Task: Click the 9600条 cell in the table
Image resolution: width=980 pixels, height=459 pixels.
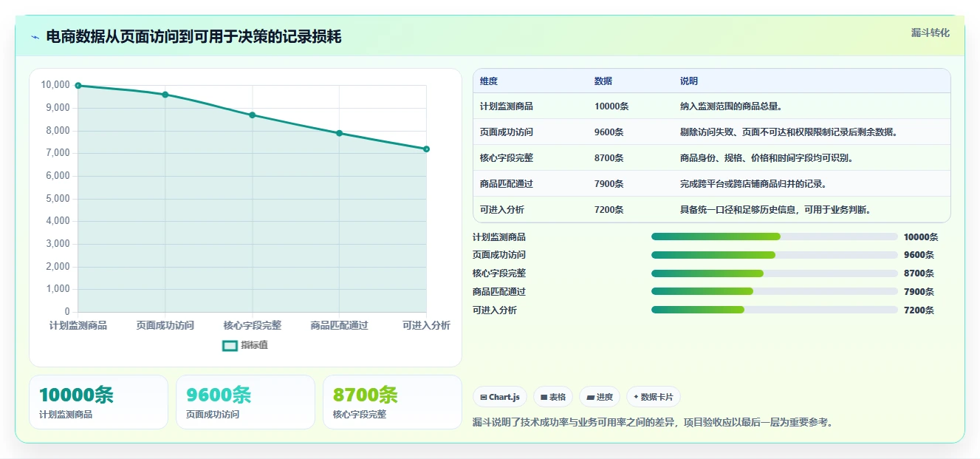Action: (609, 132)
